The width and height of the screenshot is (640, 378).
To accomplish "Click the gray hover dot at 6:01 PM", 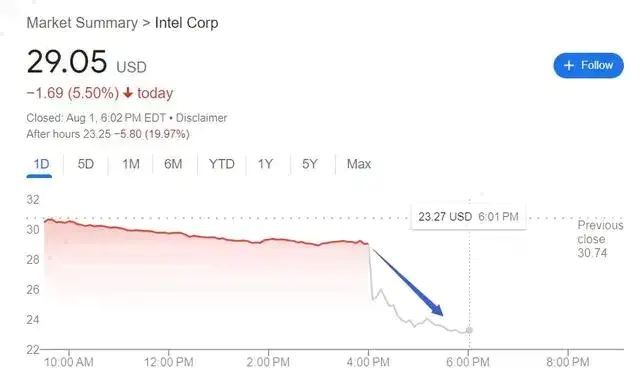I will [x=469, y=330].
